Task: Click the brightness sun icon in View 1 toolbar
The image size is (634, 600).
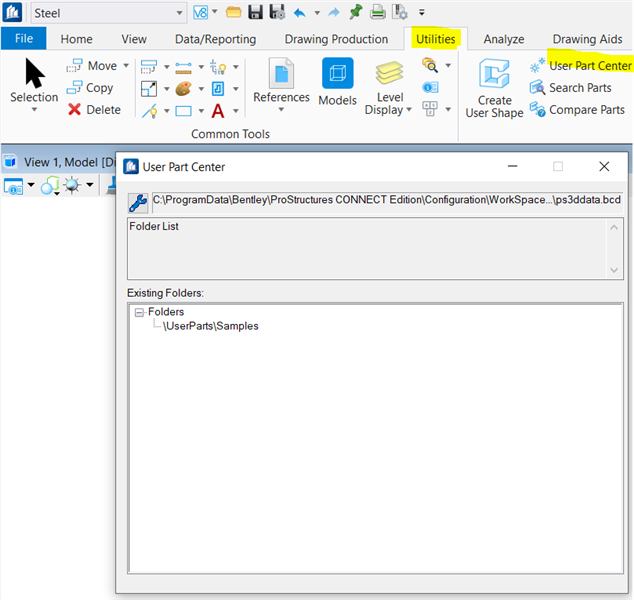Action: pos(72,186)
